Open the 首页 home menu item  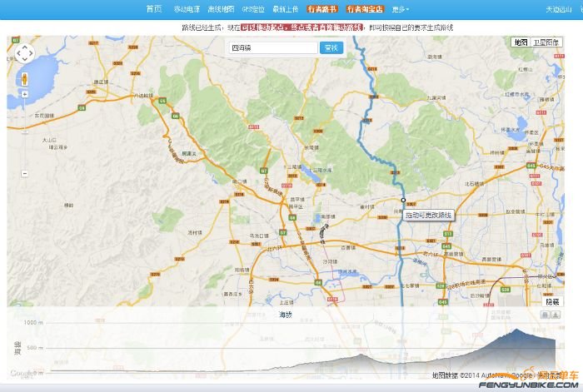(153, 9)
